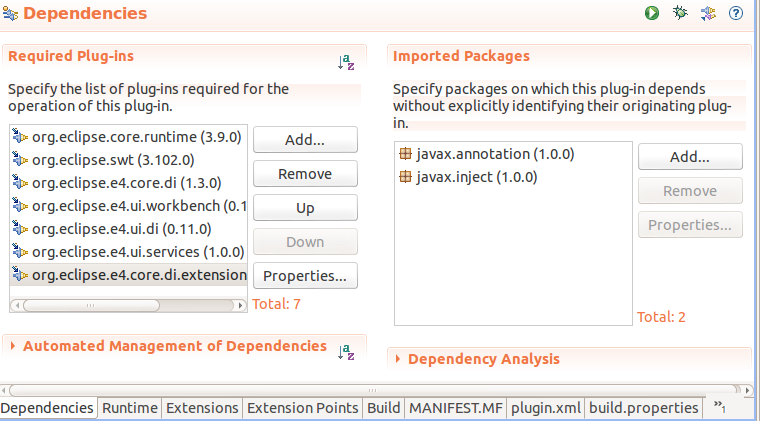Screen dimensions: 760x421
Task: Switch to the Extension Points tab
Action: pyautogui.click(x=303, y=408)
